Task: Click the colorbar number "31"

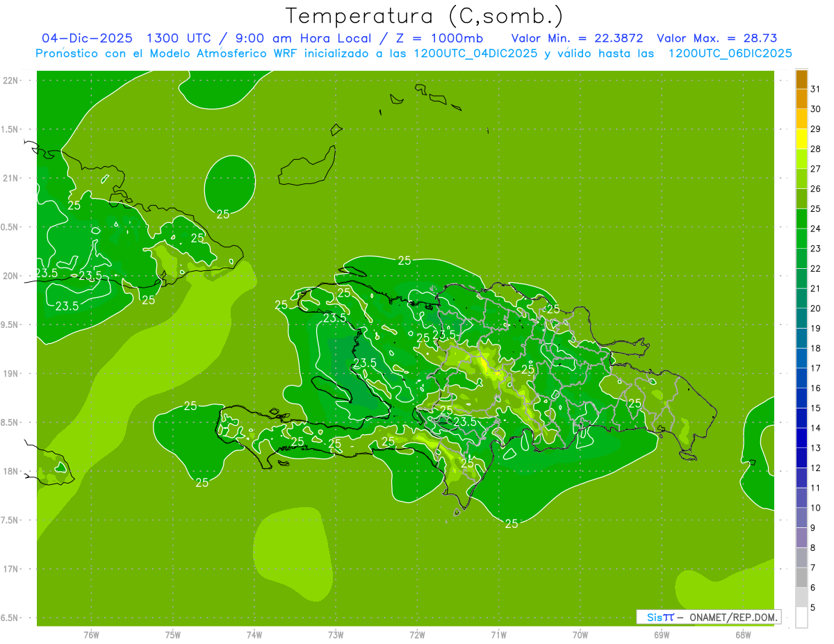Action: click(816, 89)
